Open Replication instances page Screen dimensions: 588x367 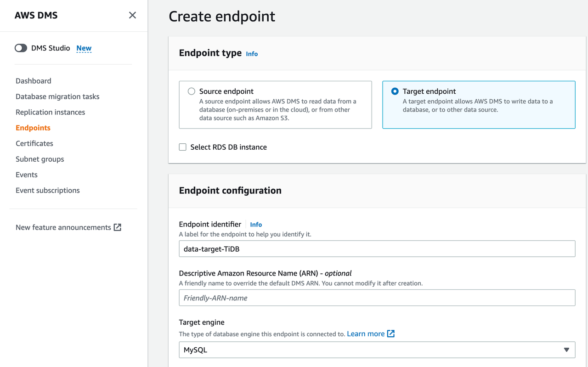pos(50,112)
